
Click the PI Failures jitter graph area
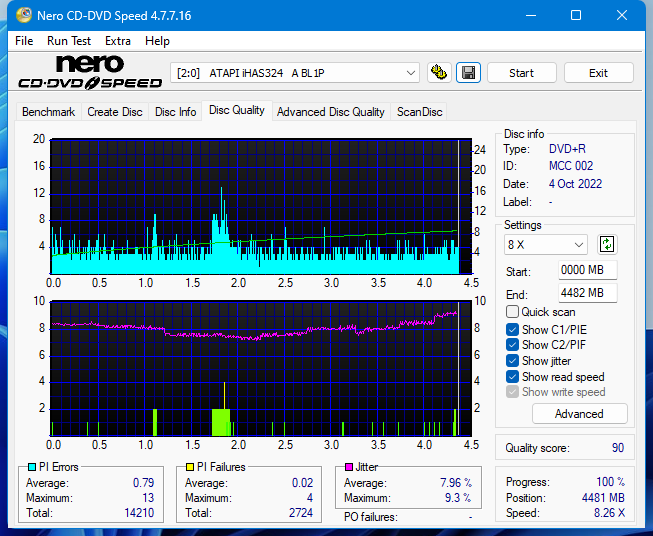[261, 368]
